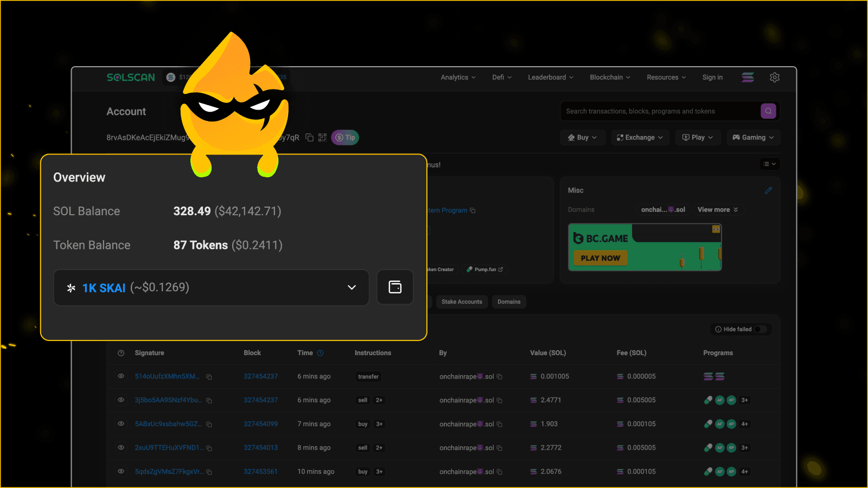Screen dimensions: 868x488
Task: Click program icons in transfer row
Action: [714, 376]
